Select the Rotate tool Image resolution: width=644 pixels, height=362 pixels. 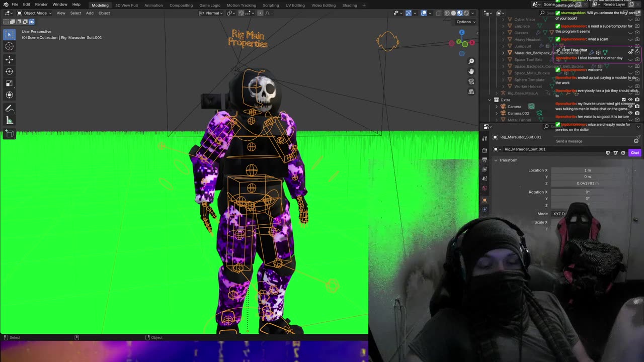tap(9, 71)
